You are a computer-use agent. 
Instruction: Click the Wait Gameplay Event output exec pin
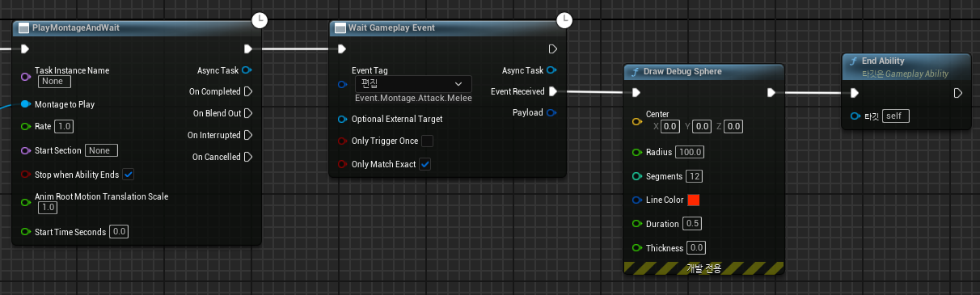pos(552,48)
